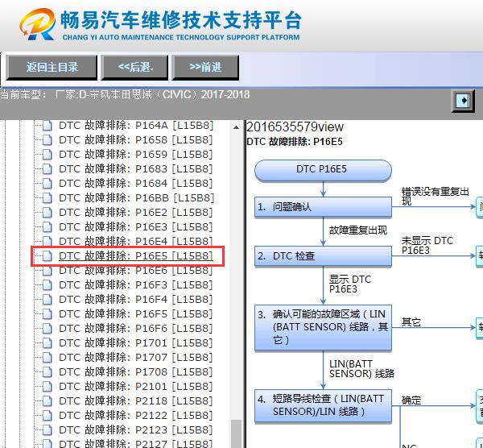Image resolution: width=483 pixels, height=448 pixels.
Task: Click the tree list scrollbar thumb
Action: [236, 433]
